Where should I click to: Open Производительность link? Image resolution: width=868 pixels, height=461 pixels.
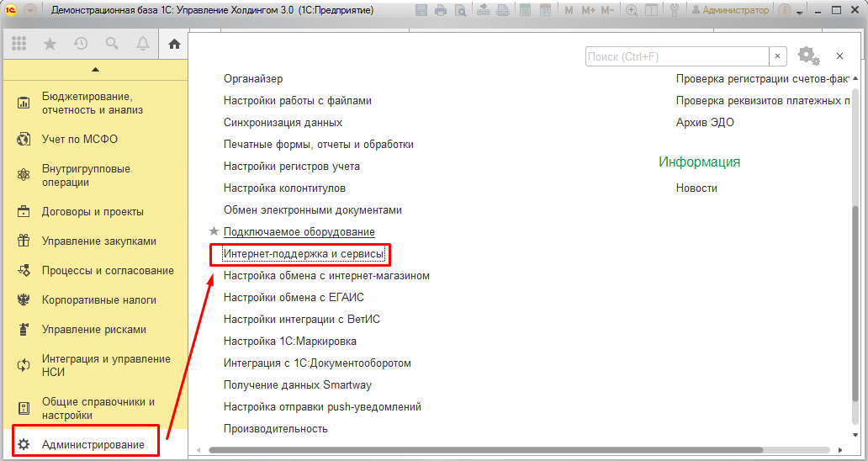pos(276,429)
